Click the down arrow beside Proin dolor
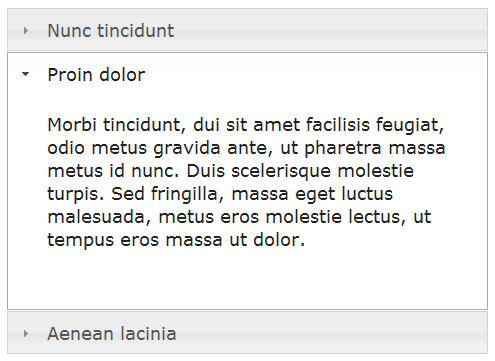 pyautogui.click(x=25, y=74)
